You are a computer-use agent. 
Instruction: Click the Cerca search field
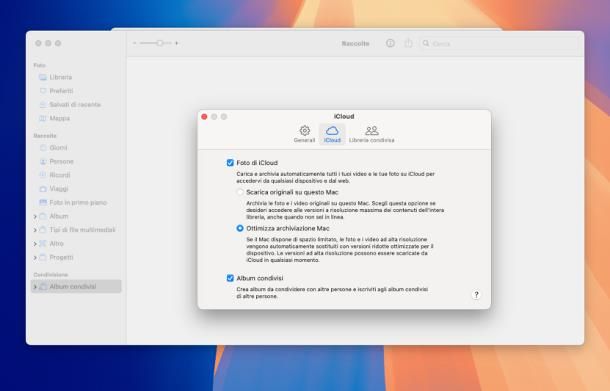(x=500, y=44)
